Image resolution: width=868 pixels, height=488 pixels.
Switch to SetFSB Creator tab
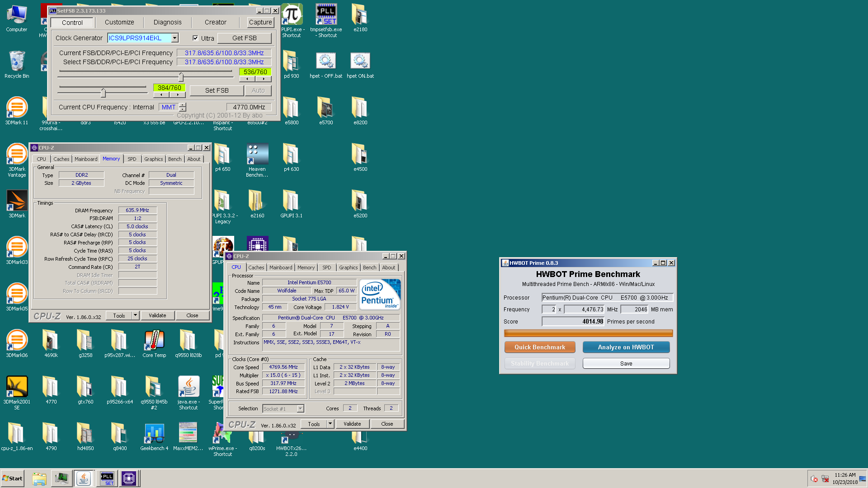pyautogui.click(x=215, y=22)
